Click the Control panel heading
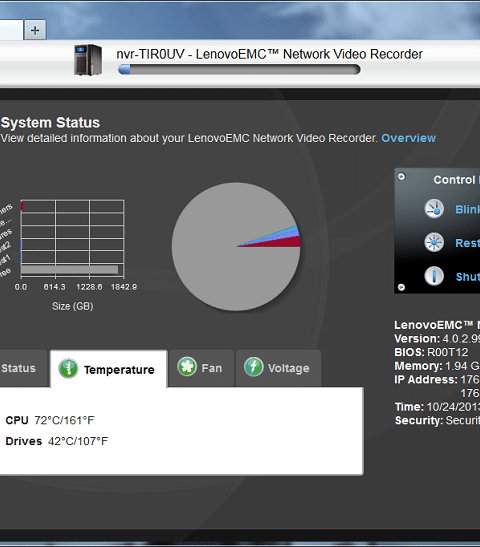 tap(457, 180)
